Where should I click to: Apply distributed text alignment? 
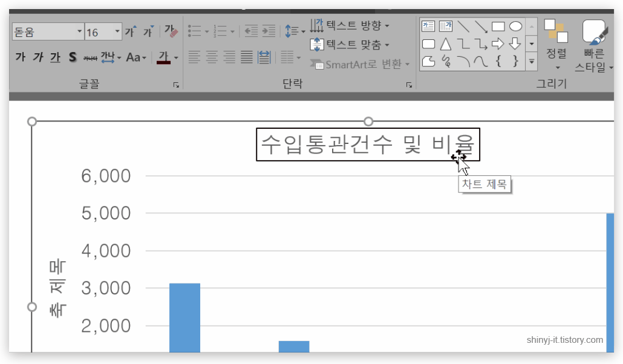point(264,57)
